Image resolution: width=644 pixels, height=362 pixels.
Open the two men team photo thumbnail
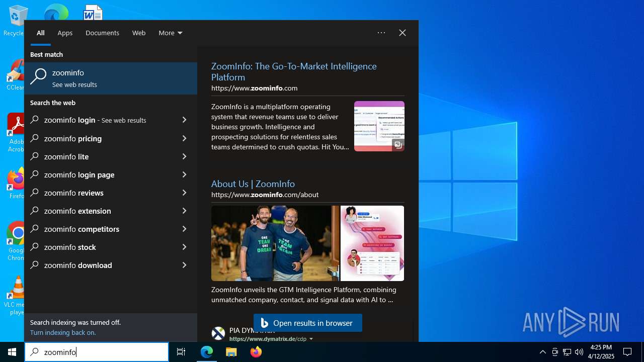pos(275,243)
